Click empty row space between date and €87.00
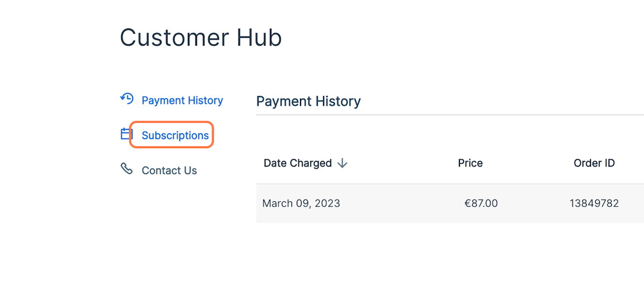The image size is (644, 307). [402, 203]
